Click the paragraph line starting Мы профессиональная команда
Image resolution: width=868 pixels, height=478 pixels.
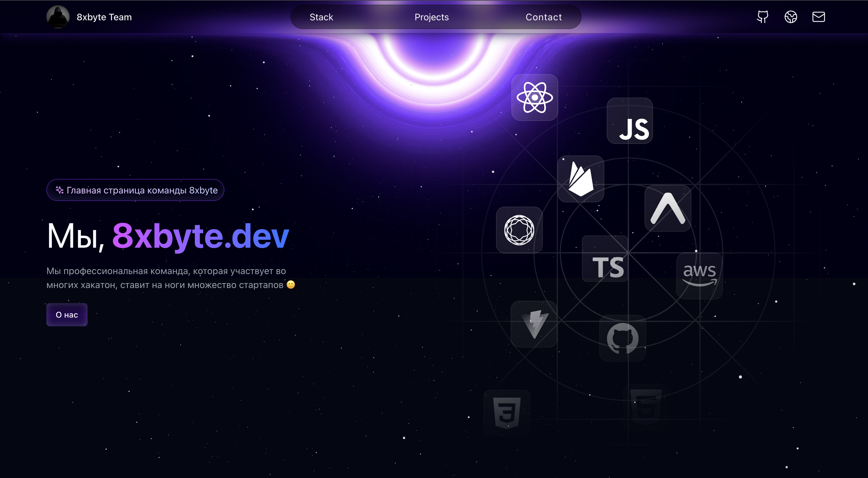click(166, 271)
